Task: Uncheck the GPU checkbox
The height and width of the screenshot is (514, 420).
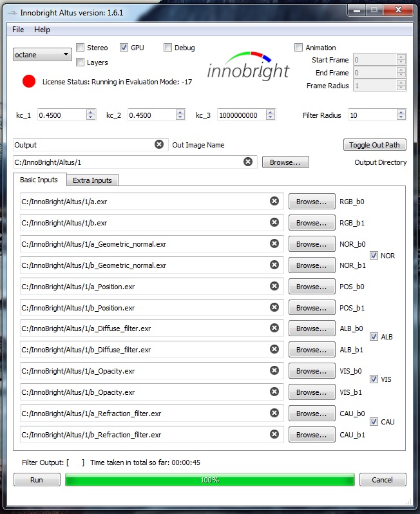Action: pos(124,47)
